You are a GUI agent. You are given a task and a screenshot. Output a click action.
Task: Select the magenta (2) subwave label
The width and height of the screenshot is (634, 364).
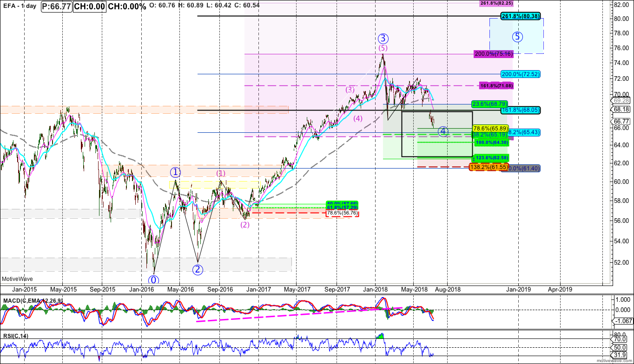[245, 225]
